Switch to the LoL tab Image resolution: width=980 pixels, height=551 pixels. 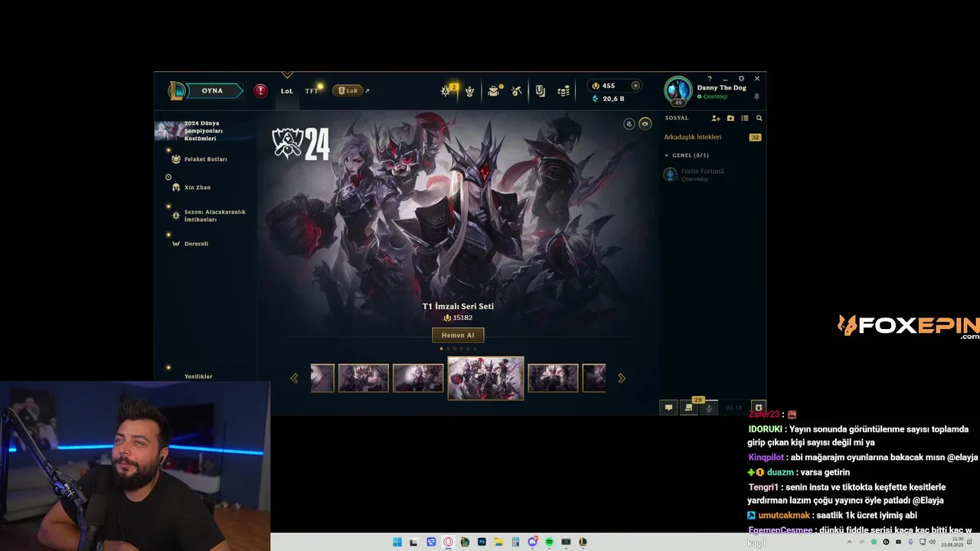[287, 91]
